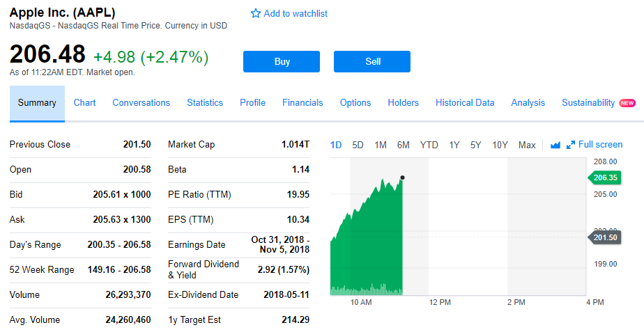Select the 1D chart range
This screenshot has width=644, height=332.
(336, 145)
